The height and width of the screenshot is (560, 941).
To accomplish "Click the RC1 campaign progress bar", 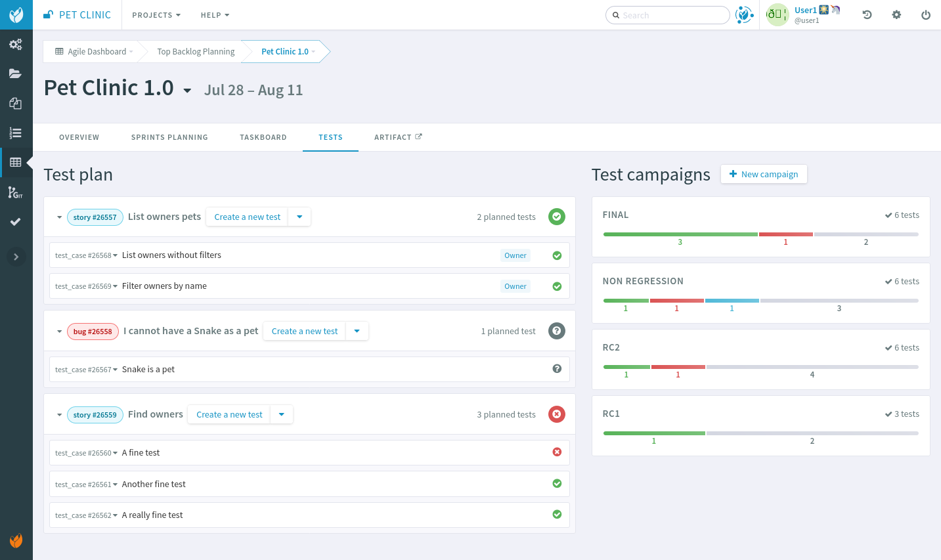I will coord(760,433).
